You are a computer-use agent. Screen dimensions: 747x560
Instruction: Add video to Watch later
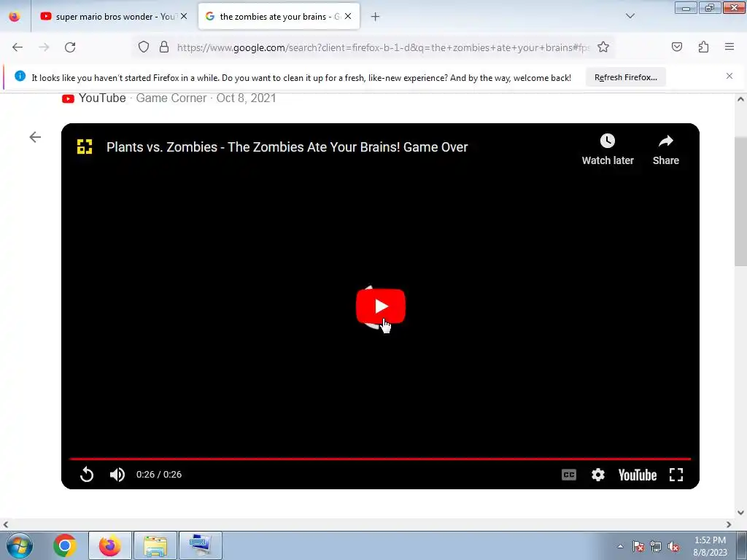tap(608, 149)
